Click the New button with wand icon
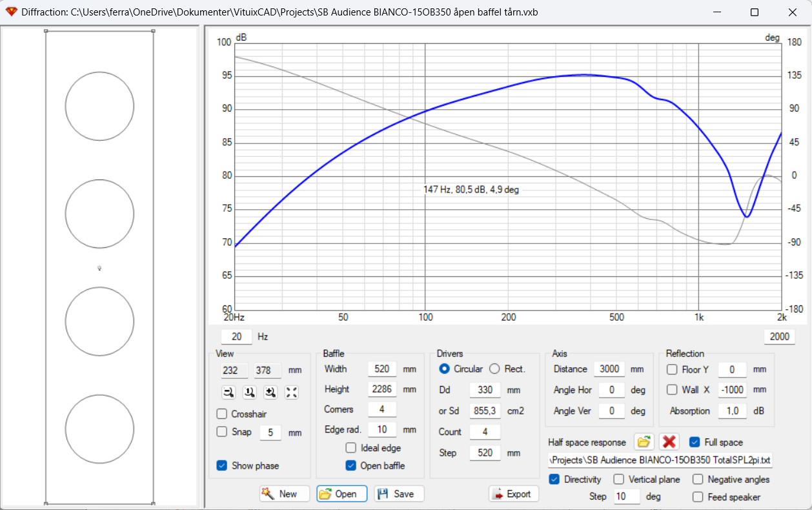 (x=285, y=494)
